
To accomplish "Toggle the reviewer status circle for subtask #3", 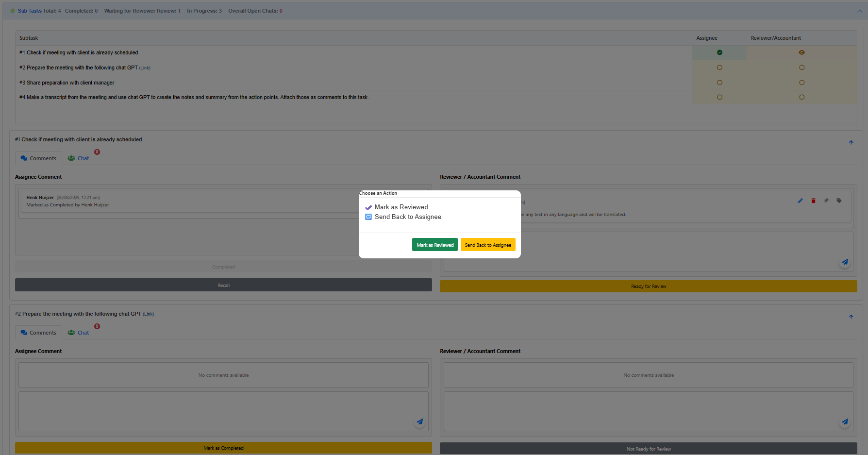I will [801, 83].
